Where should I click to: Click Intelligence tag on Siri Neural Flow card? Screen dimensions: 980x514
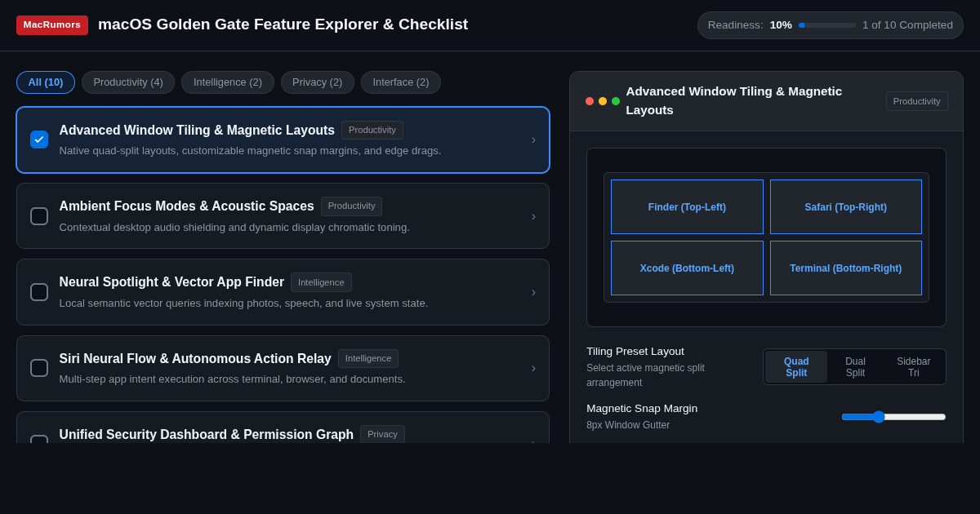pos(368,358)
